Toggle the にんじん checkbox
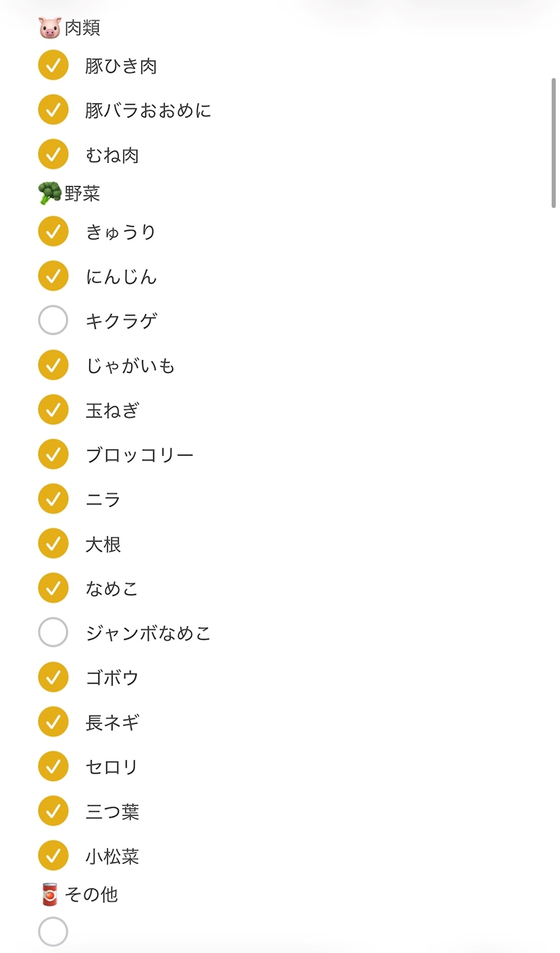The height and width of the screenshot is (953, 560). pos(53,276)
